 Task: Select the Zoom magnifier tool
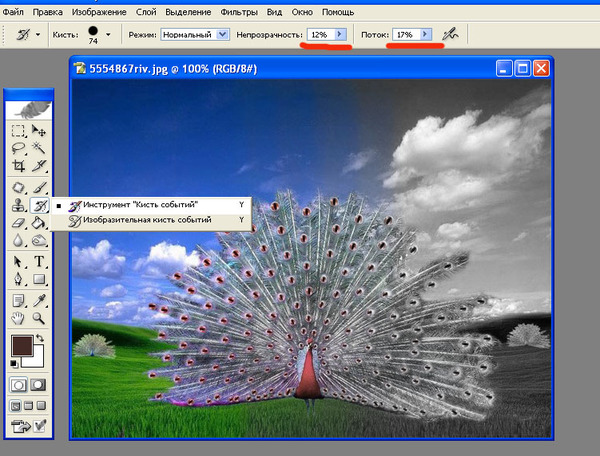pyautogui.click(x=39, y=318)
